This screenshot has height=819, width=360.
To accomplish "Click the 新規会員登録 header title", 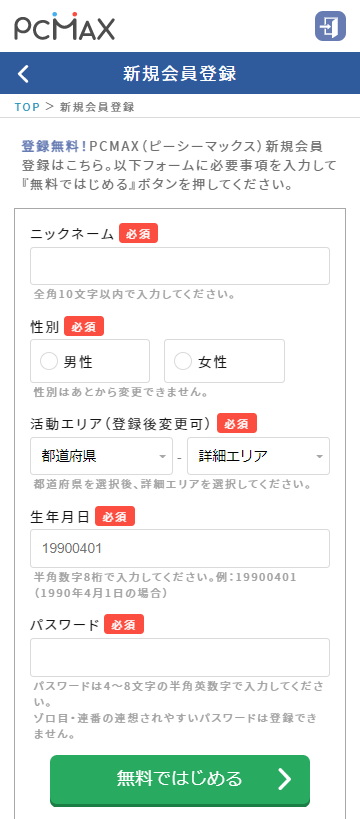I will click(x=180, y=74).
